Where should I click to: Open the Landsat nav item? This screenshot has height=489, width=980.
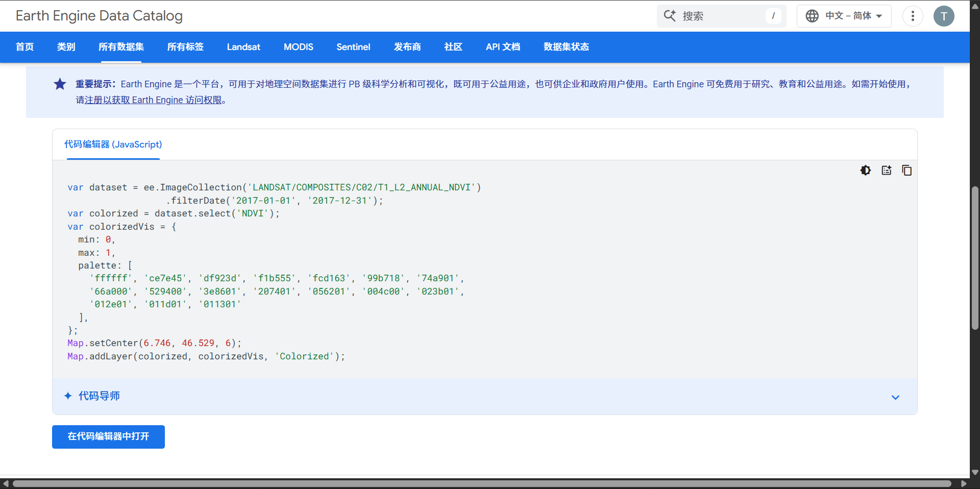pyautogui.click(x=243, y=47)
